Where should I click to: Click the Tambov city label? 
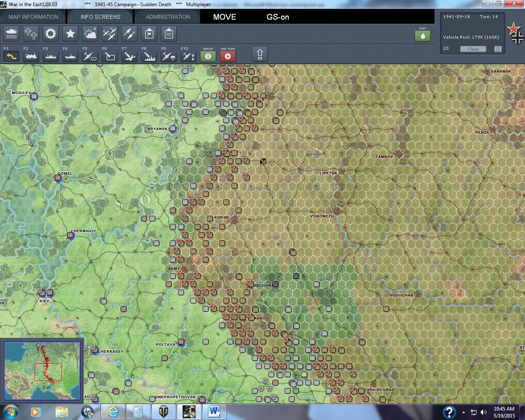click(384, 157)
